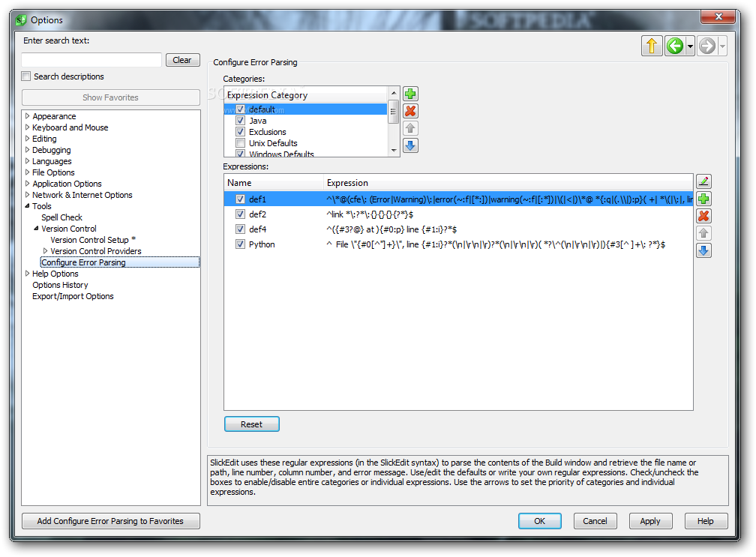The width and height of the screenshot is (756, 557).
Task: Click the green Back arrow icon
Action: pos(675,46)
